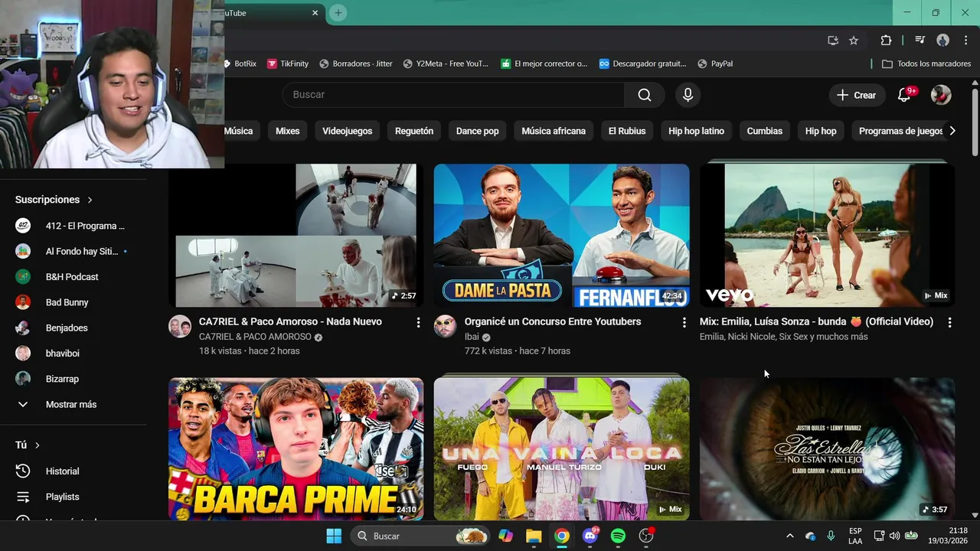Click the YouTube Buscar search field
This screenshot has width=980, height=551.
tap(453, 95)
